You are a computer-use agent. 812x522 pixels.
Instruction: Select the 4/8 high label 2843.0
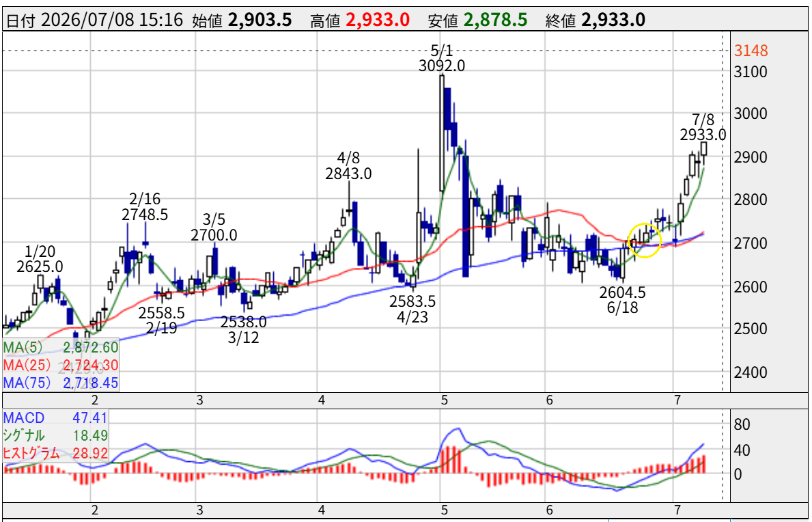pyautogui.click(x=348, y=174)
